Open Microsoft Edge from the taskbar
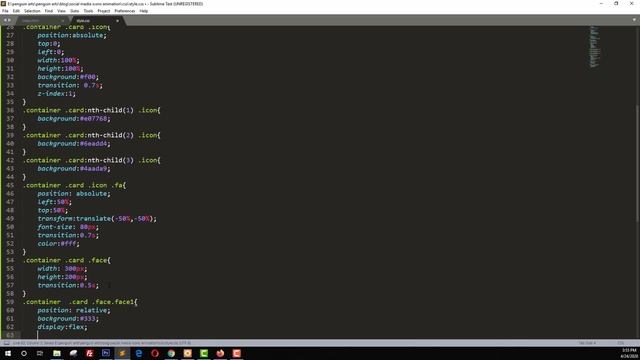The width and height of the screenshot is (640, 360). (139, 353)
